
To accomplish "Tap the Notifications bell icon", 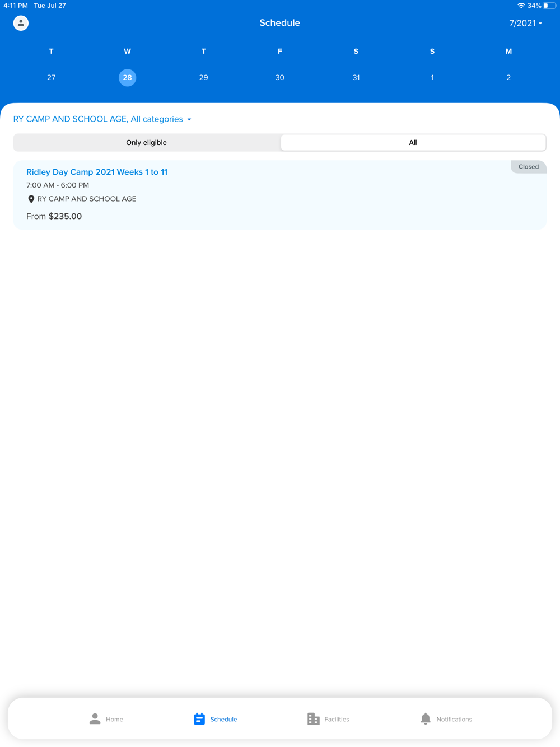I will coord(426,718).
